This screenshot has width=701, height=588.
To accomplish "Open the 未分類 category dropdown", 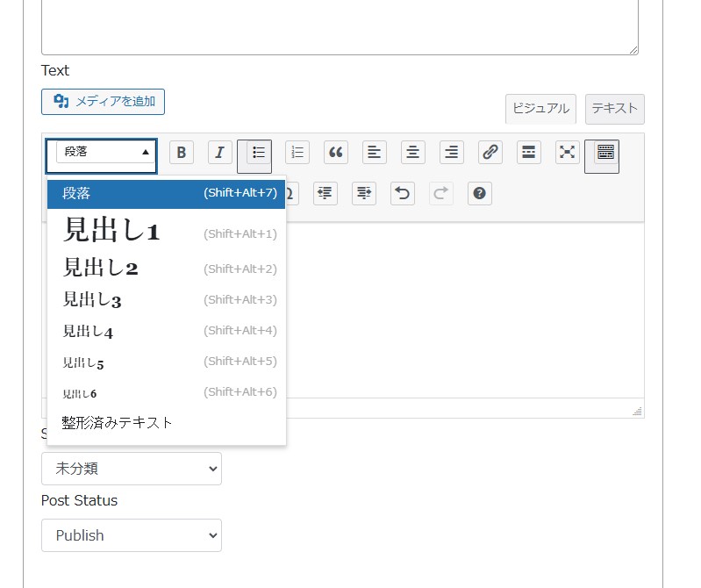I will [132, 469].
